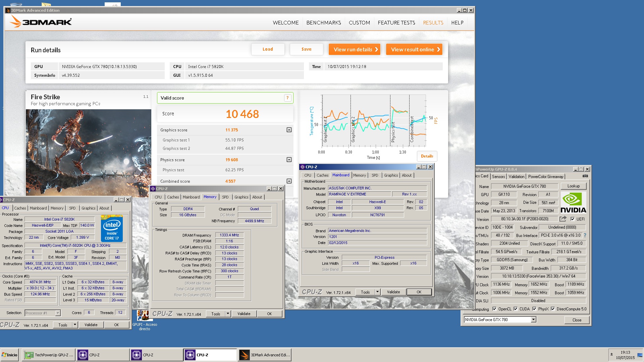The image size is (644, 362).
Task: Click View result online button
Action: 414,49
